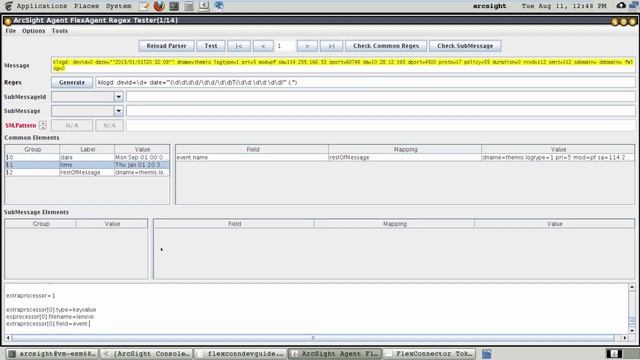The height and width of the screenshot is (360, 640).
Task: Click the Check Common Regex button
Action: 386,46
